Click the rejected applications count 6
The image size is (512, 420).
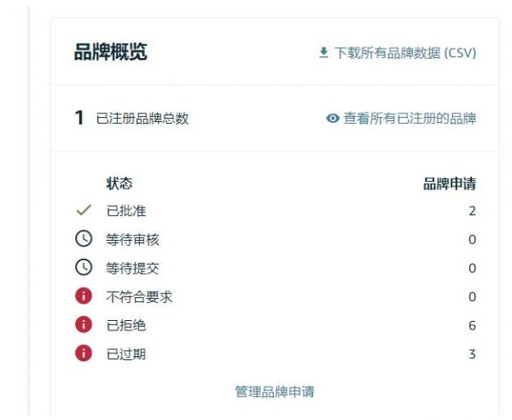(x=472, y=325)
